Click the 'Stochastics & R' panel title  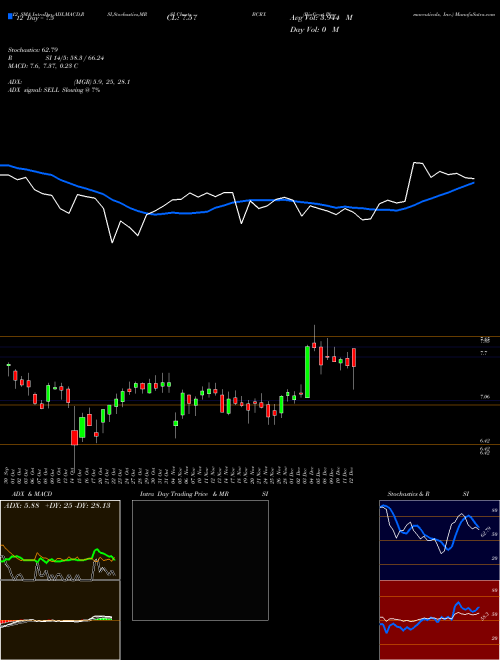408,494
